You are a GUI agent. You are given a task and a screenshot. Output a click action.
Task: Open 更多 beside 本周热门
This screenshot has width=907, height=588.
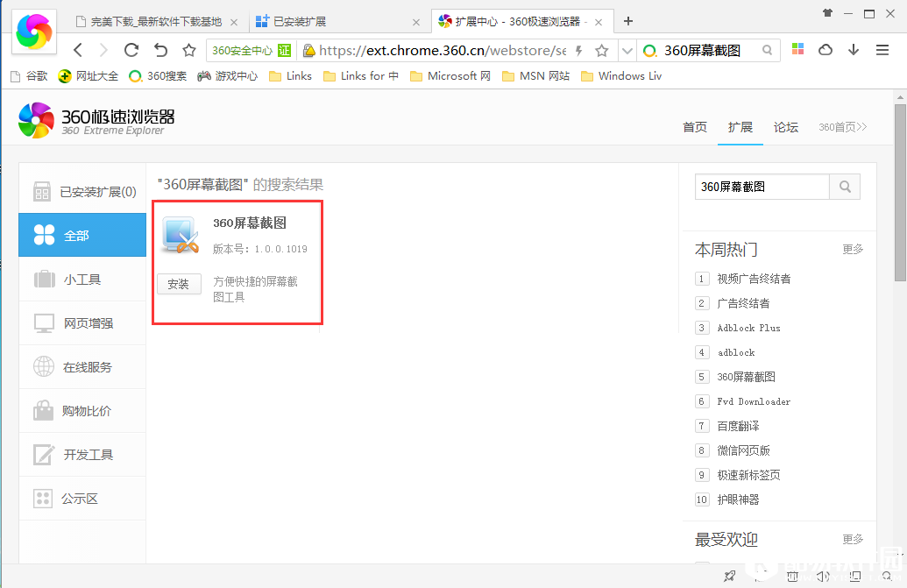(851, 249)
